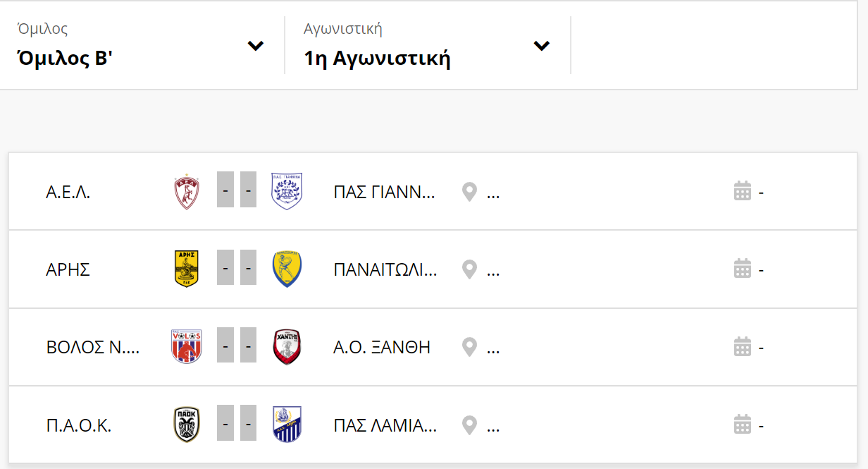Select the Α.Ε.Λ. team name
This screenshot has height=469, width=868.
click(x=68, y=192)
